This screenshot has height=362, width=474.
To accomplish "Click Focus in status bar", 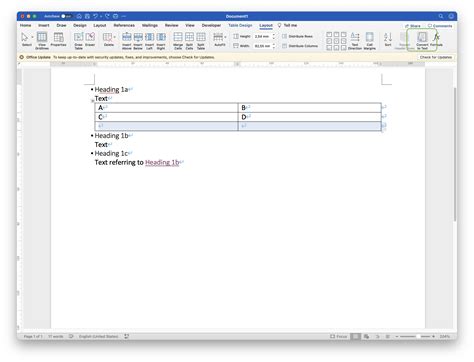I will [x=339, y=337].
